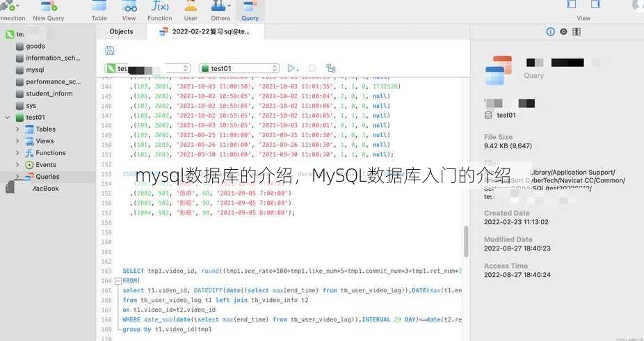Click the explain query icon
644x341 pixels.
(330, 68)
